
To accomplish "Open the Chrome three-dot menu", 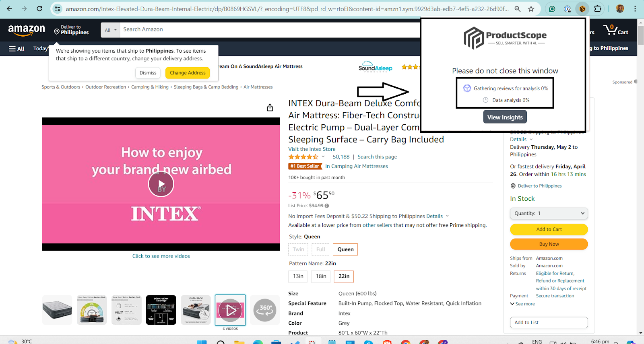I will click(635, 8).
